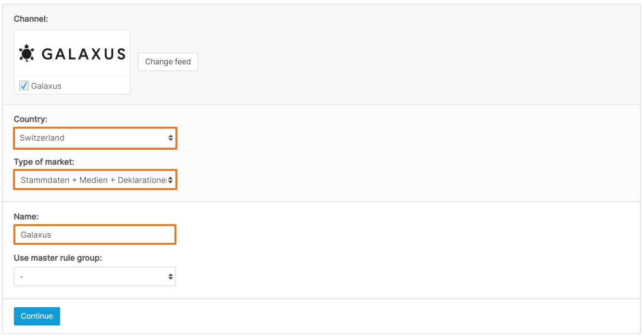Click the Galaxus label beside the checkbox
Screen dimensions: 644x336
point(46,86)
